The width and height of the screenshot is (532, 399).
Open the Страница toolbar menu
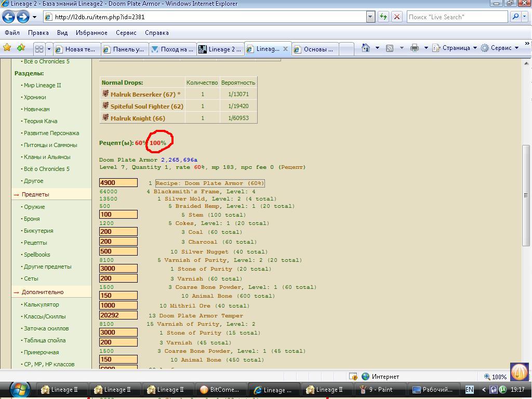click(x=454, y=48)
